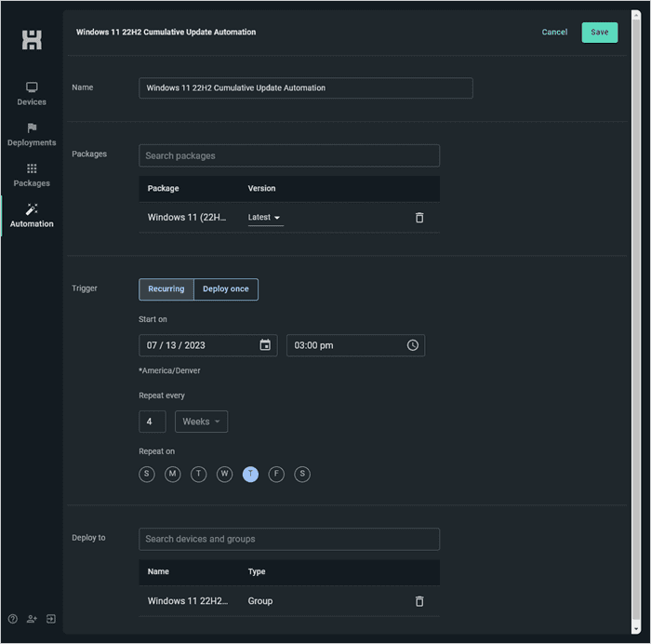Toggle Wednesday in Repeat on
The width and height of the screenshot is (651, 644).
tap(225, 474)
